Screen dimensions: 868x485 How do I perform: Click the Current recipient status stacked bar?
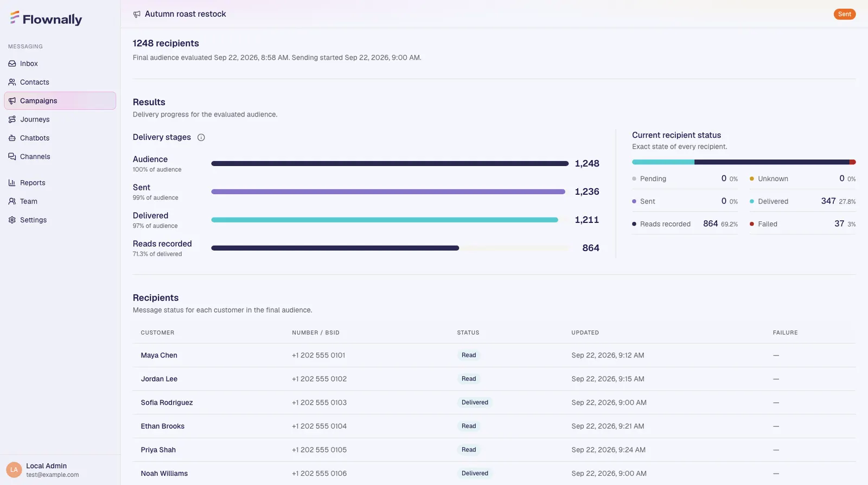coord(744,162)
